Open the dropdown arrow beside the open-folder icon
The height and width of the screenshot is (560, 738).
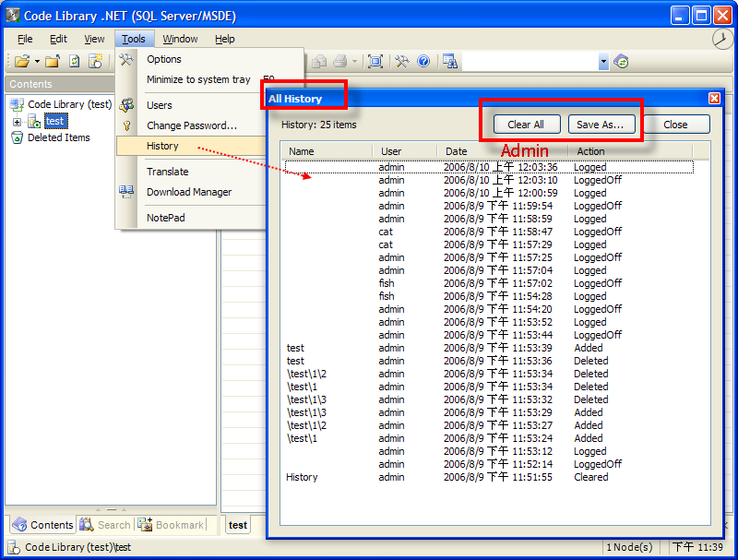tap(37, 62)
